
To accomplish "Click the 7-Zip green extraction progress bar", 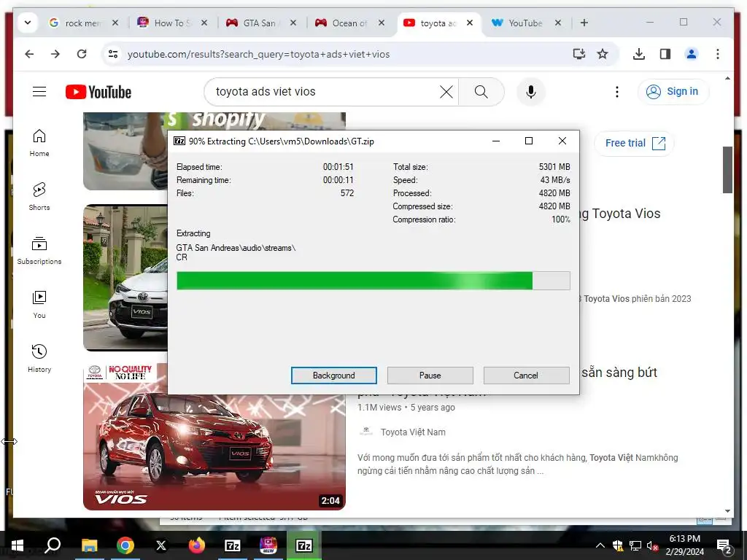I will (x=373, y=281).
